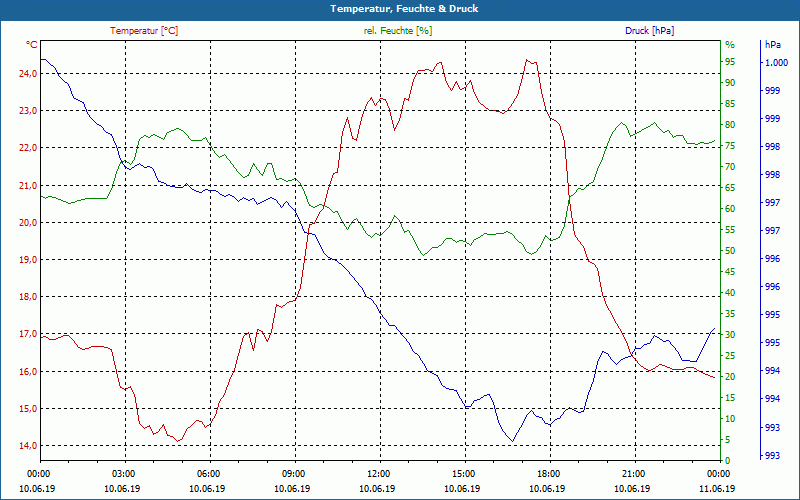
Task: Click the 12:00 time axis label
Action: click(378, 473)
